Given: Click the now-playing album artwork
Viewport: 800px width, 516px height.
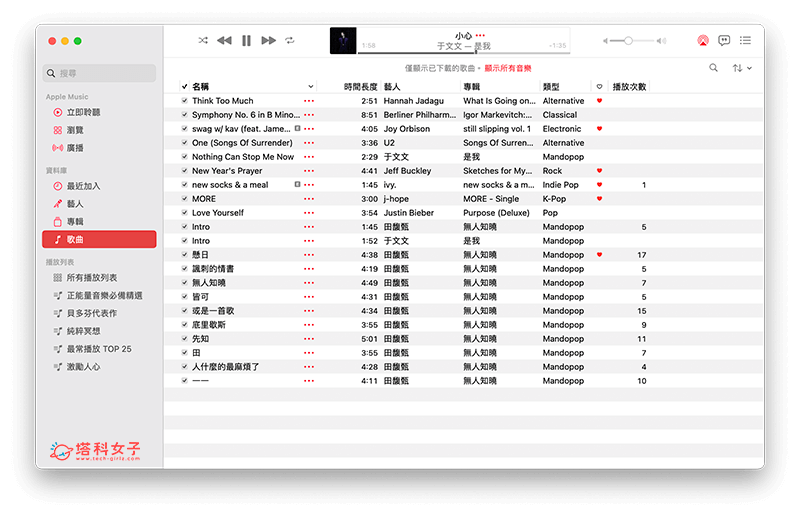Looking at the screenshot, I should click(x=343, y=41).
